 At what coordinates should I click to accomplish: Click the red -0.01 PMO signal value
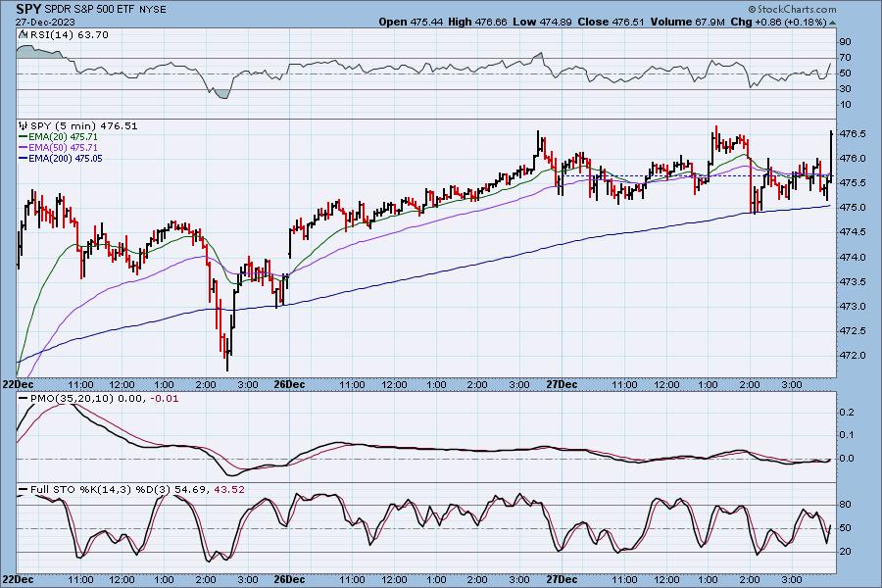click(x=166, y=399)
